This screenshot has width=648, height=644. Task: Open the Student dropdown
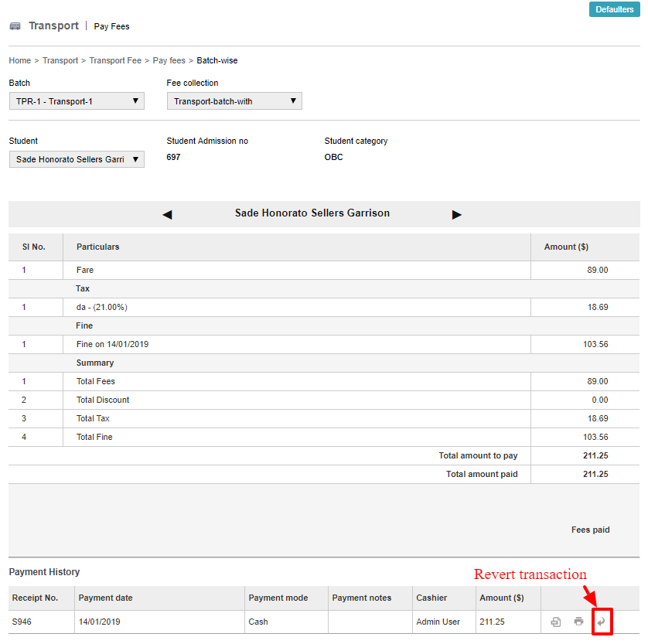[77, 159]
